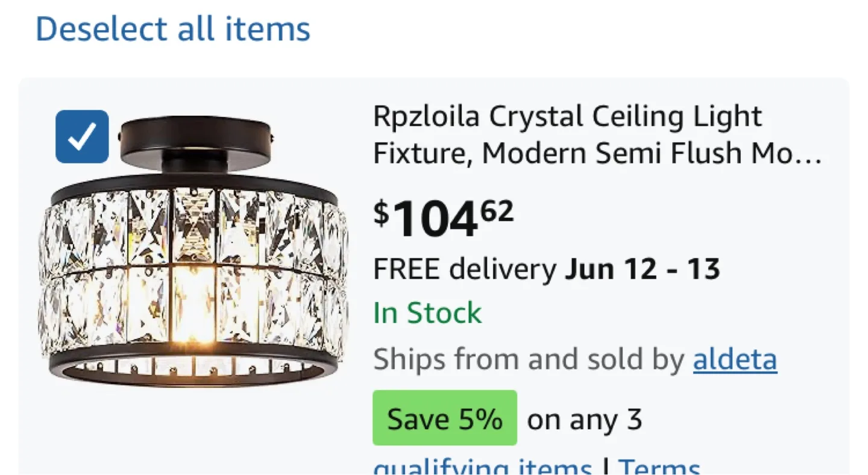
Task: Click the green In Stock label
Action: pyautogui.click(x=427, y=313)
